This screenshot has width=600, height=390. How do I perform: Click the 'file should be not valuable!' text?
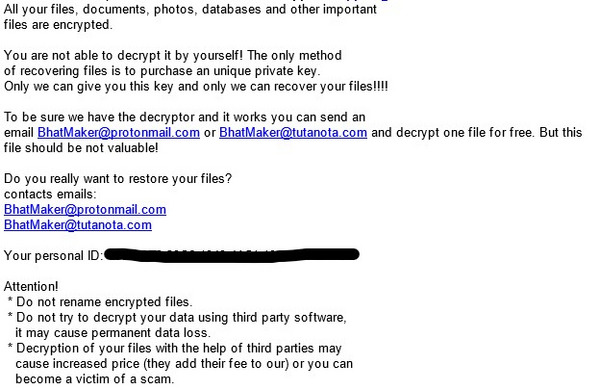[81, 148]
